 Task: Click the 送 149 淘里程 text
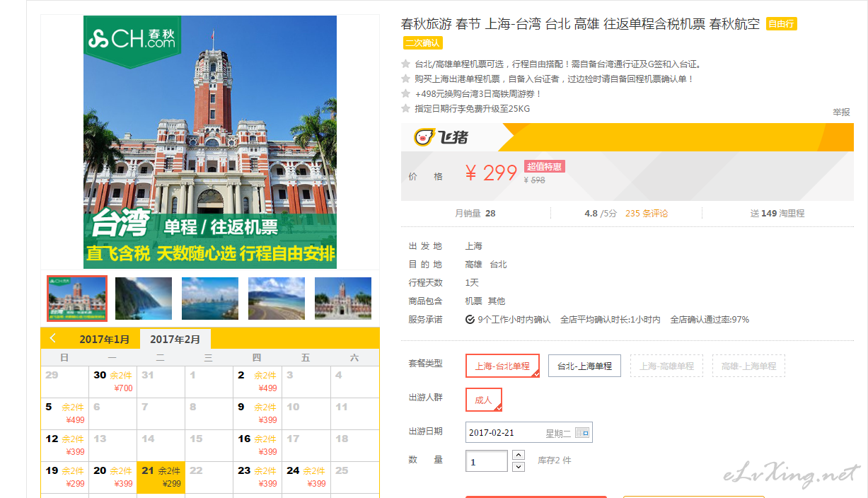[x=777, y=213]
